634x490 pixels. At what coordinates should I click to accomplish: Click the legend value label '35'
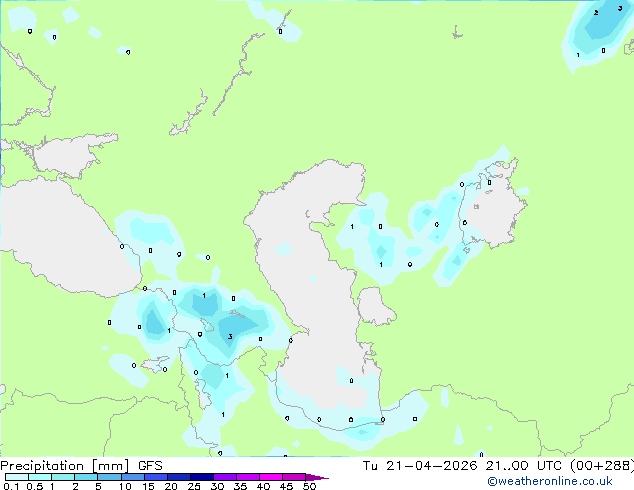(240, 486)
